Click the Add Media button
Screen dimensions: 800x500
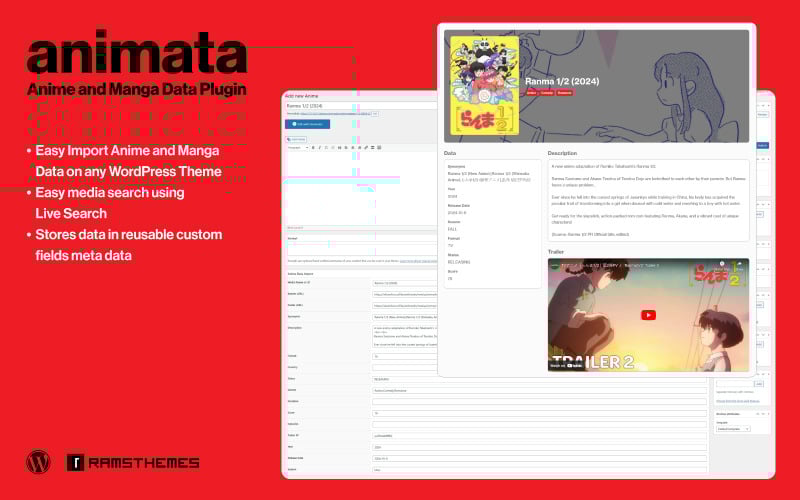[x=296, y=139]
